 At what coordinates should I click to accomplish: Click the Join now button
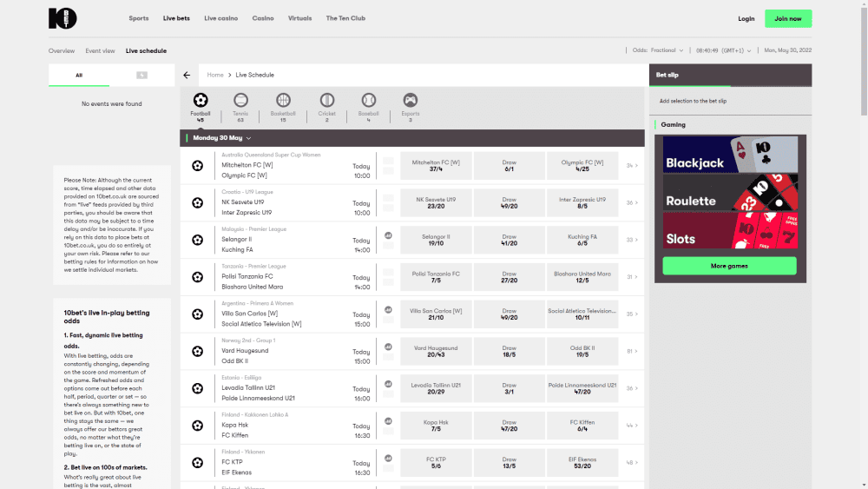(788, 19)
